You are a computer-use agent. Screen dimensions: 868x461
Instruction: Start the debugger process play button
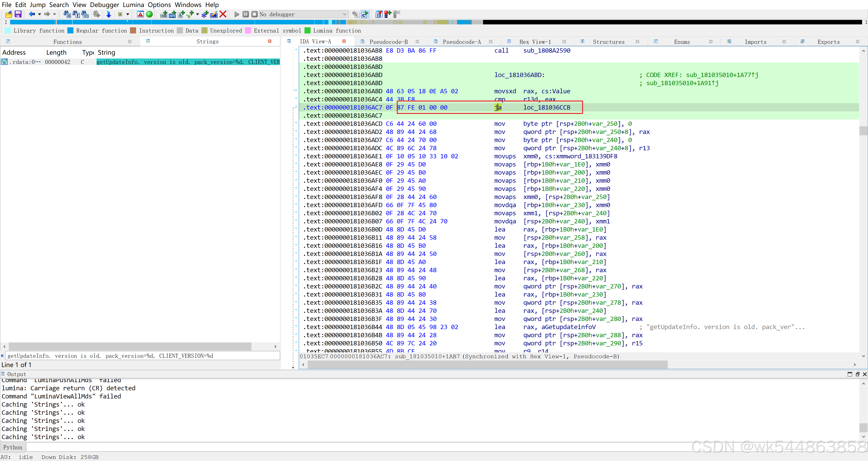[237, 14]
